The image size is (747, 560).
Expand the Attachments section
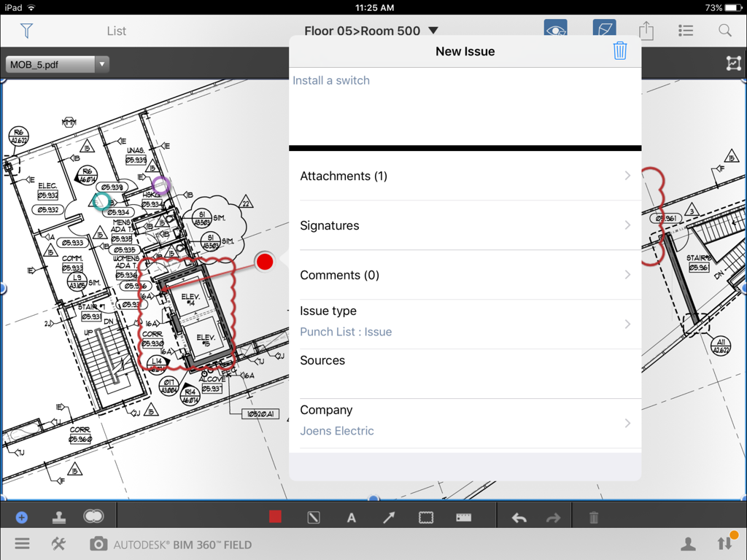point(465,176)
